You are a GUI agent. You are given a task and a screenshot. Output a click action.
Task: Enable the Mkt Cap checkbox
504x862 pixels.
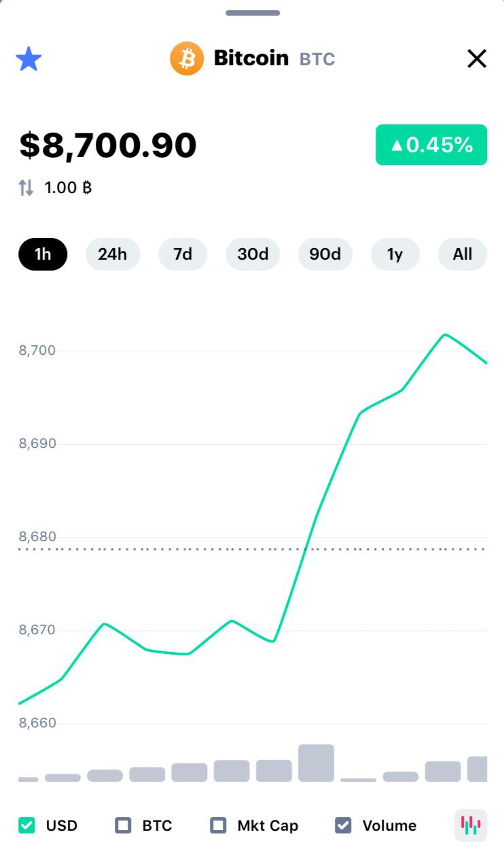(218, 825)
